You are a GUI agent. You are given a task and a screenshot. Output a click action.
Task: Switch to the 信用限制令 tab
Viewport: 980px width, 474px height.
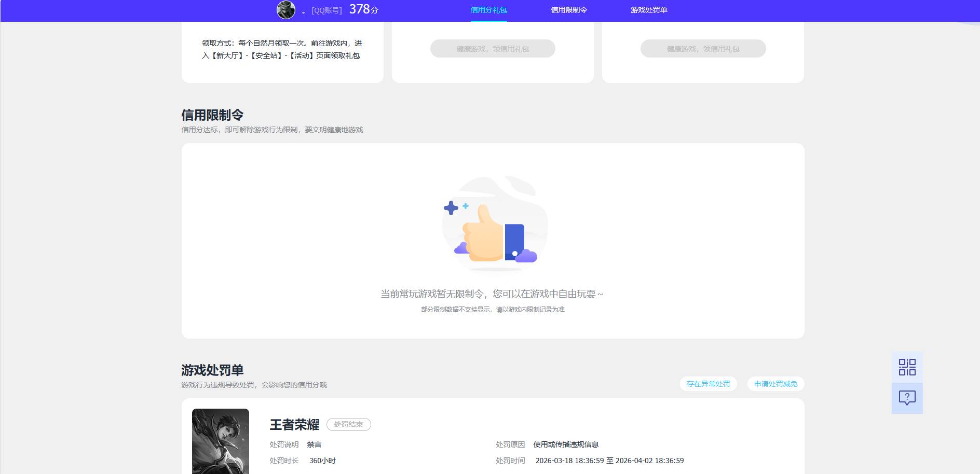click(569, 10)
